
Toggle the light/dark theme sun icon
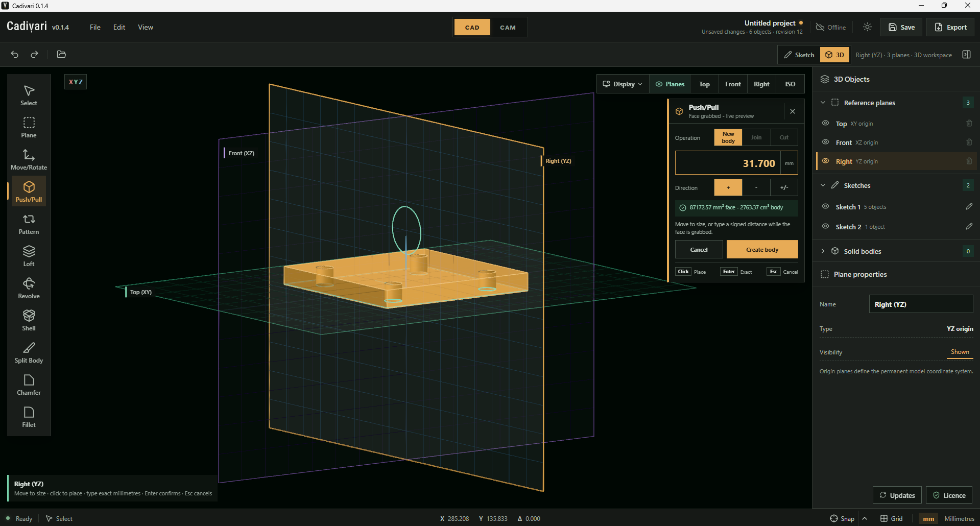(867, 27)
